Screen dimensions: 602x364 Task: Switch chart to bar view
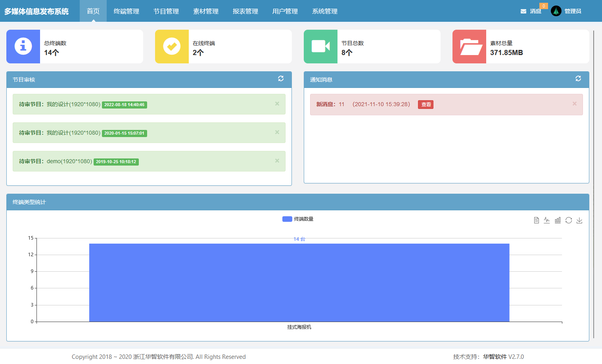point(558,220)
